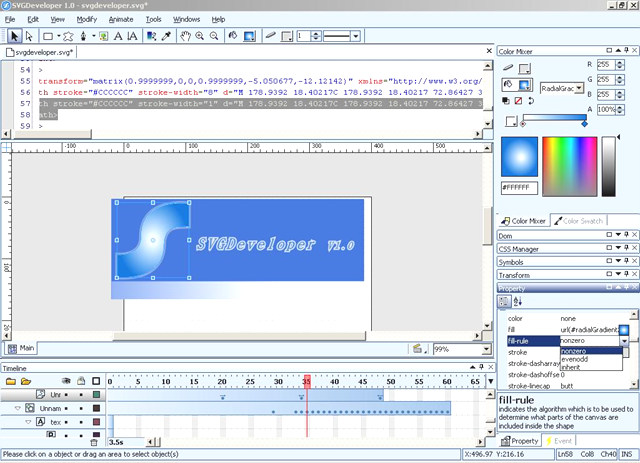Open the Edit menu
The height and width of the screenshot is (463, 640).
point(33,19)
